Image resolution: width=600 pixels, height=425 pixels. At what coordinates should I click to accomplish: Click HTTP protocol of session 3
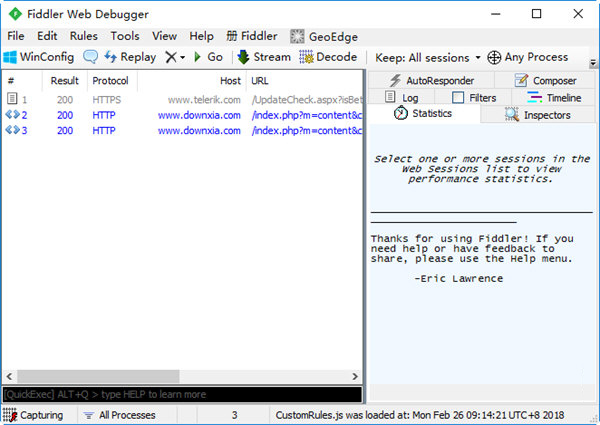pyautogui.click(x=104, y=130)
